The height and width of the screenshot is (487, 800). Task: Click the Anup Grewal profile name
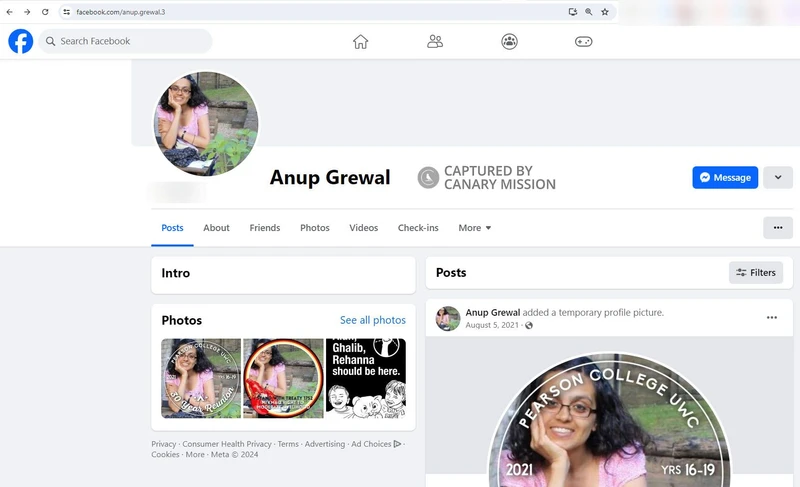(x=330, y=177)
